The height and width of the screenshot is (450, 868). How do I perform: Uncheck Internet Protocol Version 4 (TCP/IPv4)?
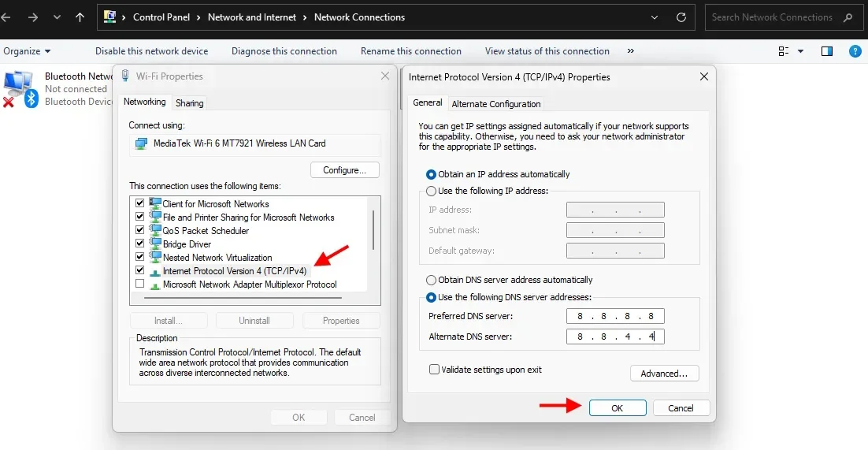(x=139, y=270)
